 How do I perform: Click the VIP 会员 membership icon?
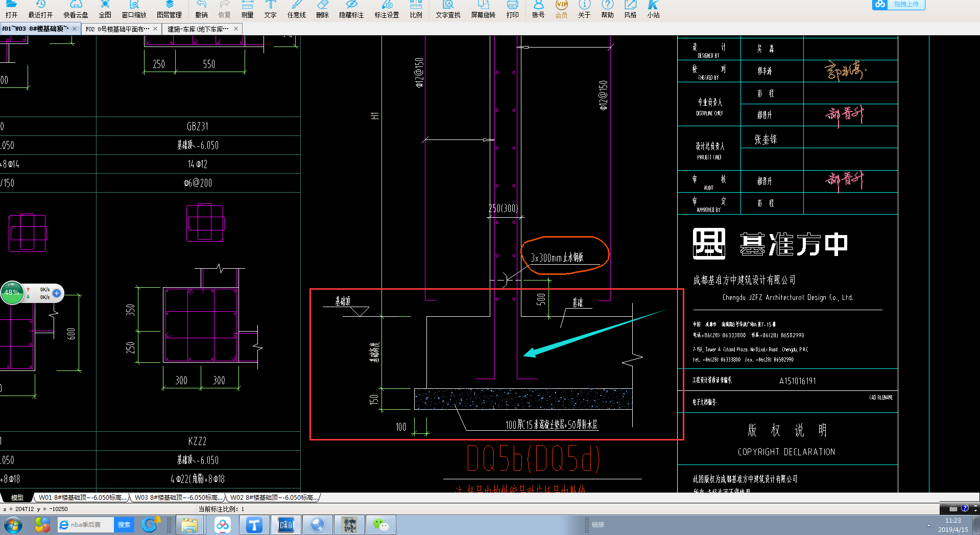(561, 9)
